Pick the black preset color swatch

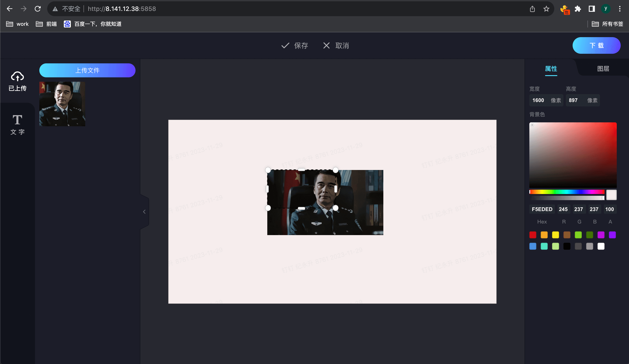[567, 246]
